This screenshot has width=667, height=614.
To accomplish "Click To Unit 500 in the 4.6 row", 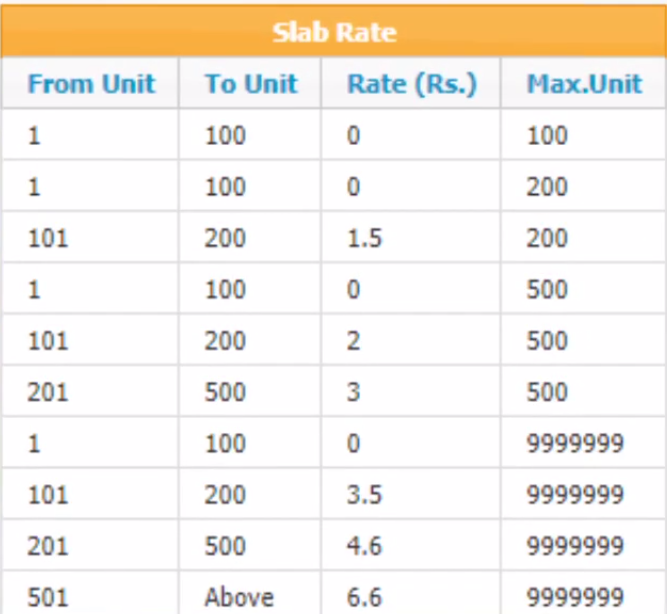I will (x=250, y=545).
